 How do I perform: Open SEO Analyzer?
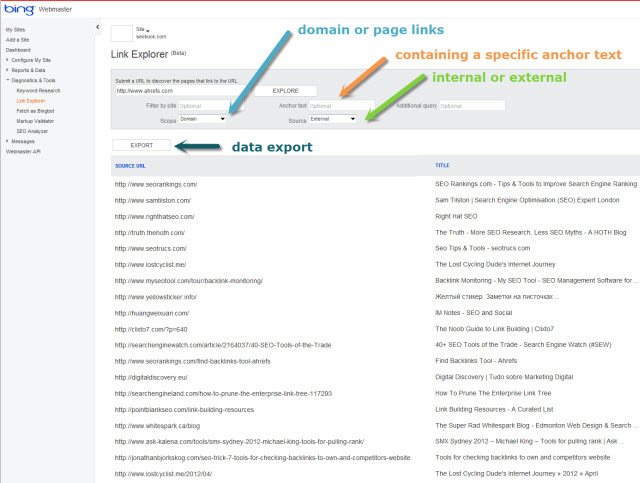tap(32, 131)
